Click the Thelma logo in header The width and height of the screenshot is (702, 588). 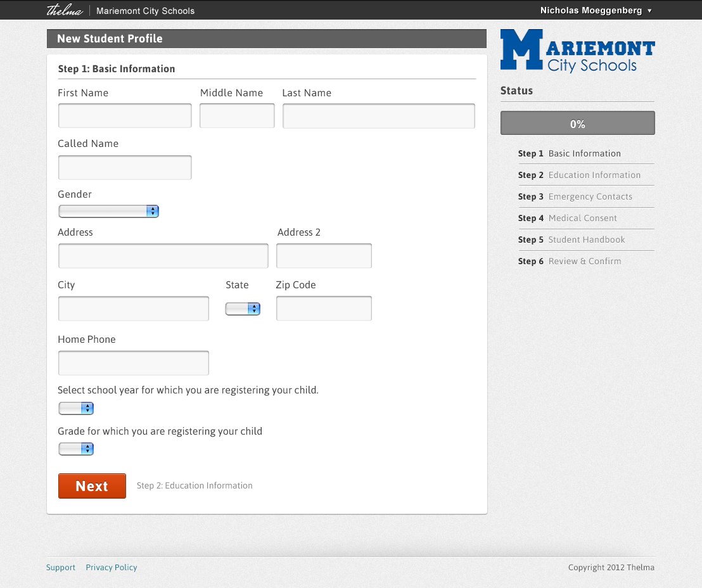coord(65,10)
